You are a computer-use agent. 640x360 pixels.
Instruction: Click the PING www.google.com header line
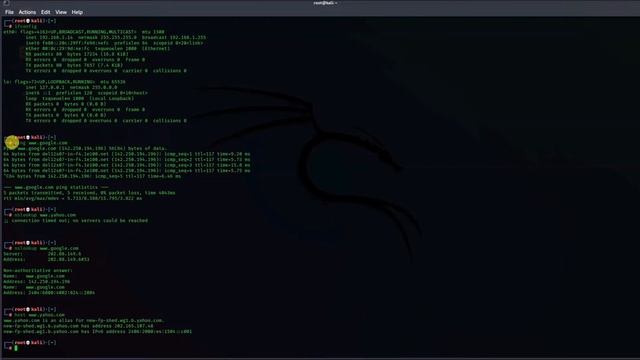85,149
